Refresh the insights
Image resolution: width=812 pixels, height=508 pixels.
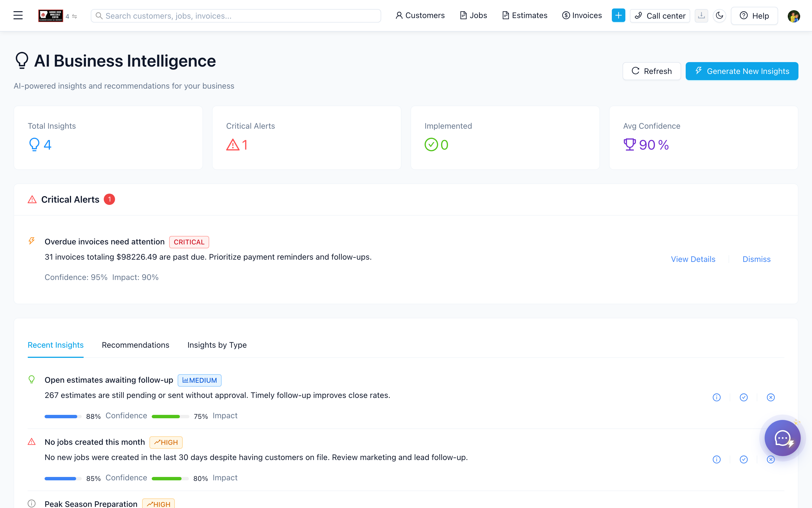(652, 71)
